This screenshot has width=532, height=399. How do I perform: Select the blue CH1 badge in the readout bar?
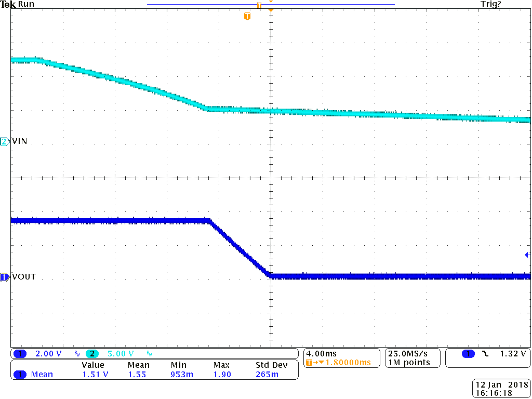click(21, 353)
